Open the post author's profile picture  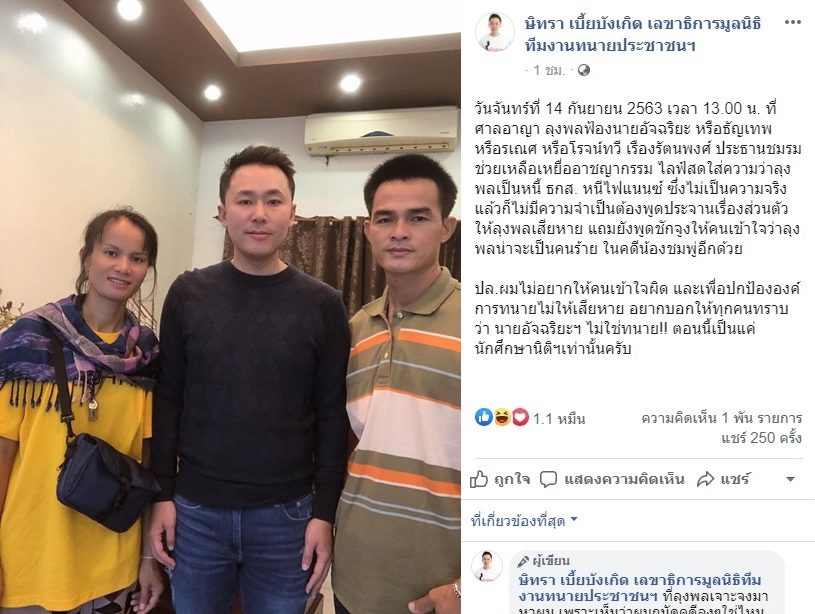click(494, 32)
